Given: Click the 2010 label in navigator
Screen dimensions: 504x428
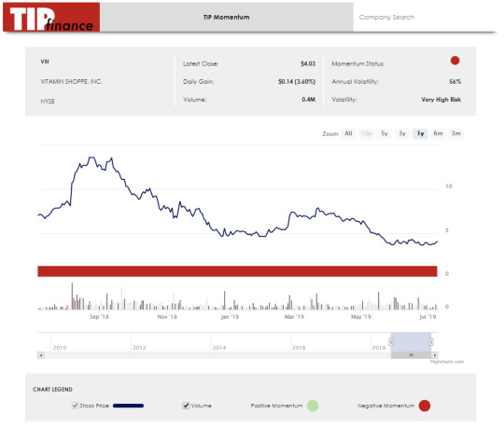Looking at the screenshot, I should [x=60, y=348].
